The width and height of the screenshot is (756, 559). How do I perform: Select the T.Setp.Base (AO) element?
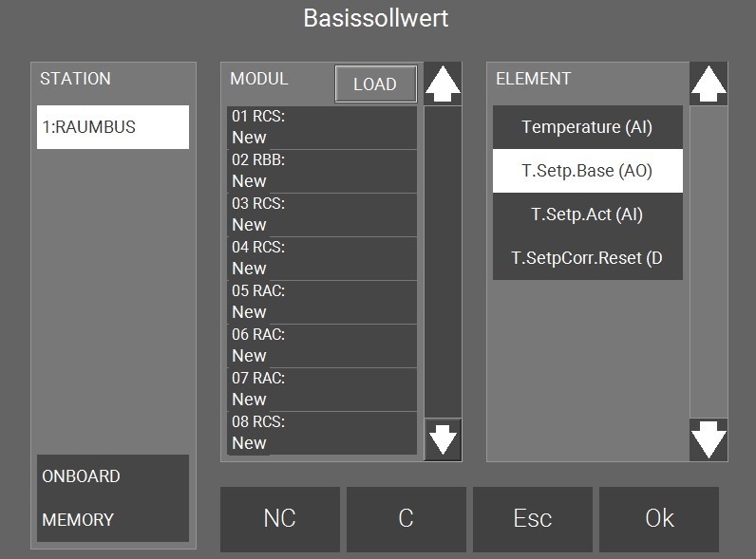[588, 171]
